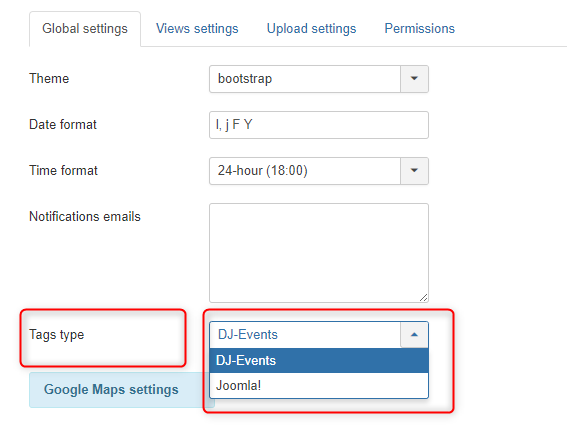Click the Date format input field
Image resolution: width=567 pixels, height=440 pixels.
point(319,125)
